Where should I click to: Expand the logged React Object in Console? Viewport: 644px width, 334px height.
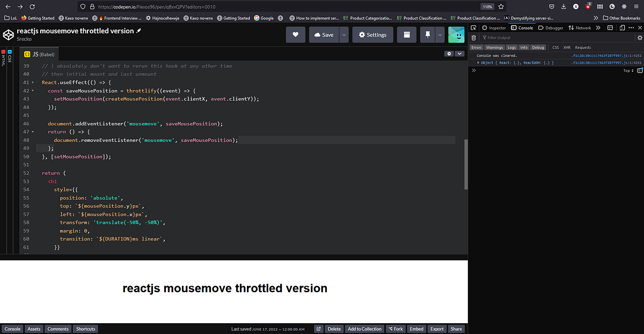tap(478, 62)
